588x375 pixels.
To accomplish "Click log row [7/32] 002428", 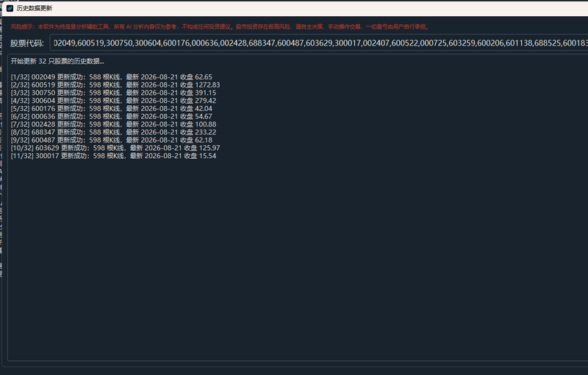I will point(113,124).
